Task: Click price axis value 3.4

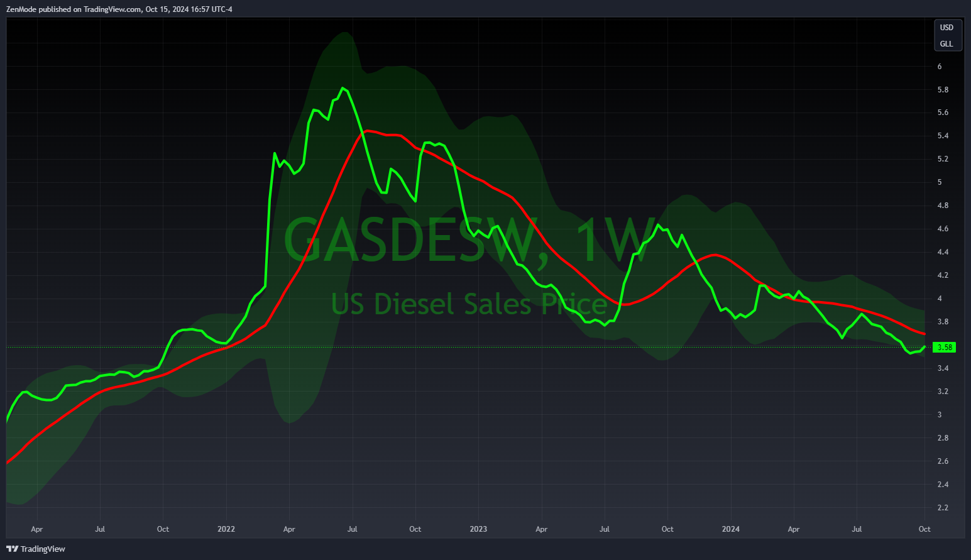Action: tap(943, 369)
